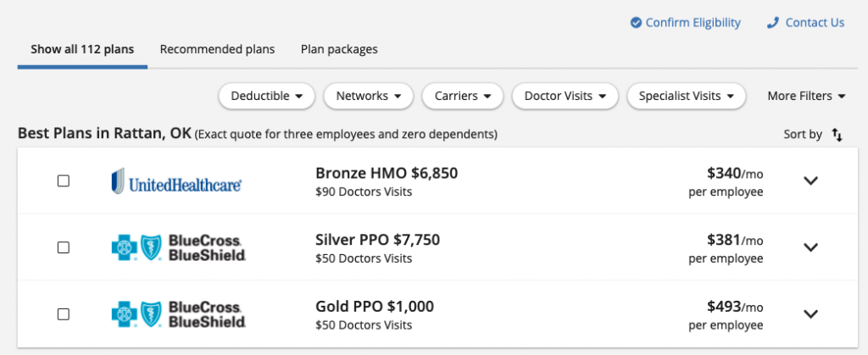The width and height of the screenshot is (868, 355).
Task: Open the Specialist Visits filter dropdown
Action: tap(687, 96)
